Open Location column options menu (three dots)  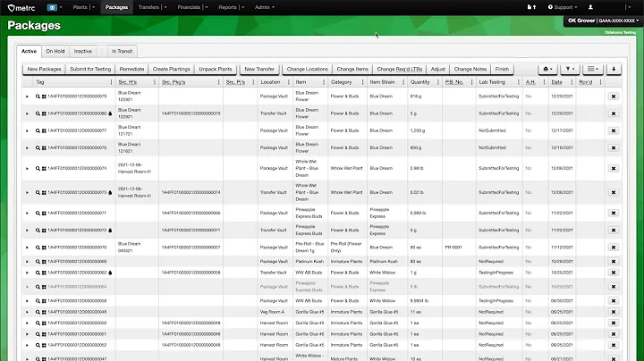[289, 82]
